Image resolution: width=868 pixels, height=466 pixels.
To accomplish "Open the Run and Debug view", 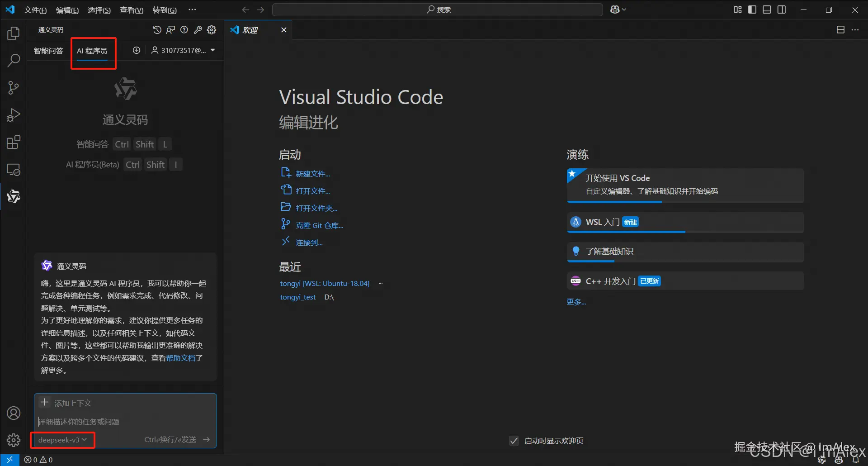I will tap(14, 115).
